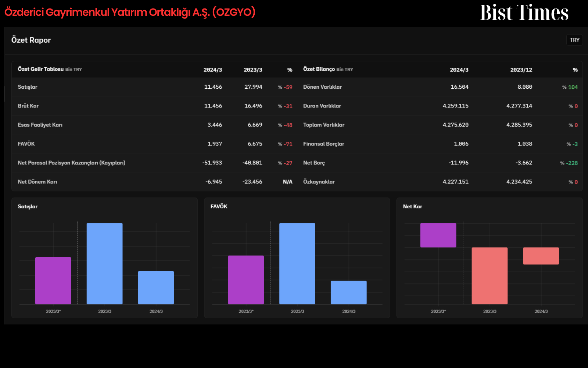This screenshot has height=368, width=588.
Task: Select Brüt Kar row label
Action: tap(28, 106)
